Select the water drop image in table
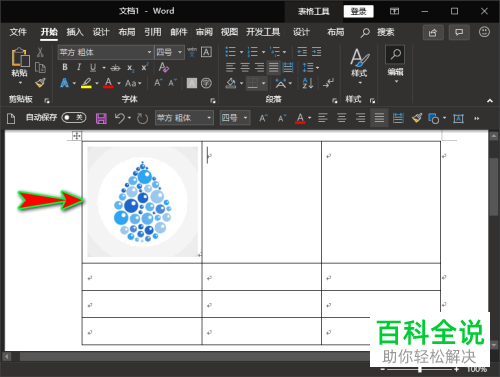Screen dimensions: 500x377 click(143, 202)
